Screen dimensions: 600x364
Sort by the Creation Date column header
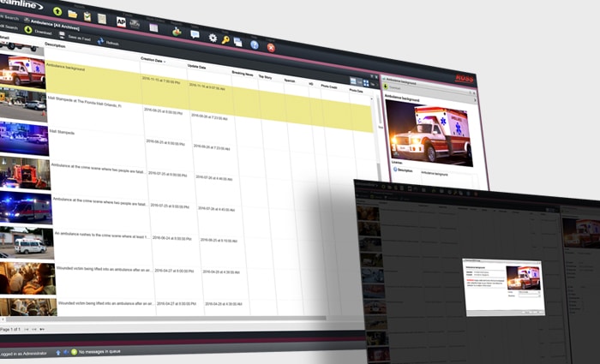(153, 60)
